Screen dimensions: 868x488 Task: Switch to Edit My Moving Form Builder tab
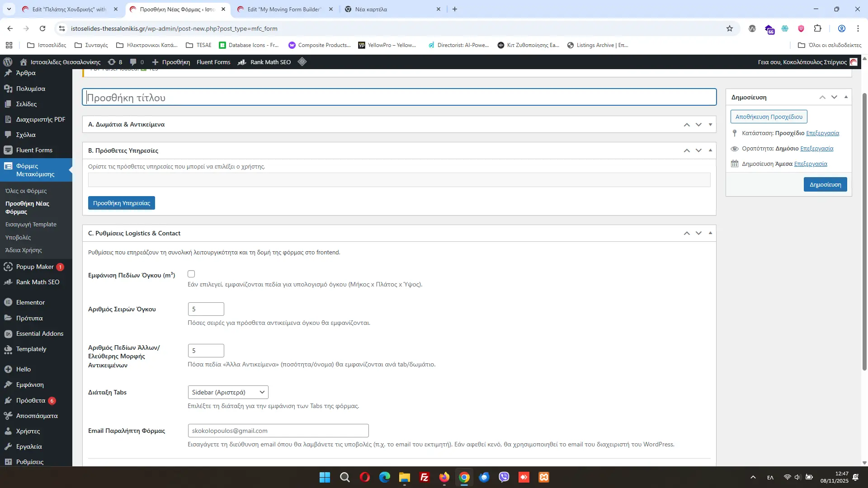[285, 9]
